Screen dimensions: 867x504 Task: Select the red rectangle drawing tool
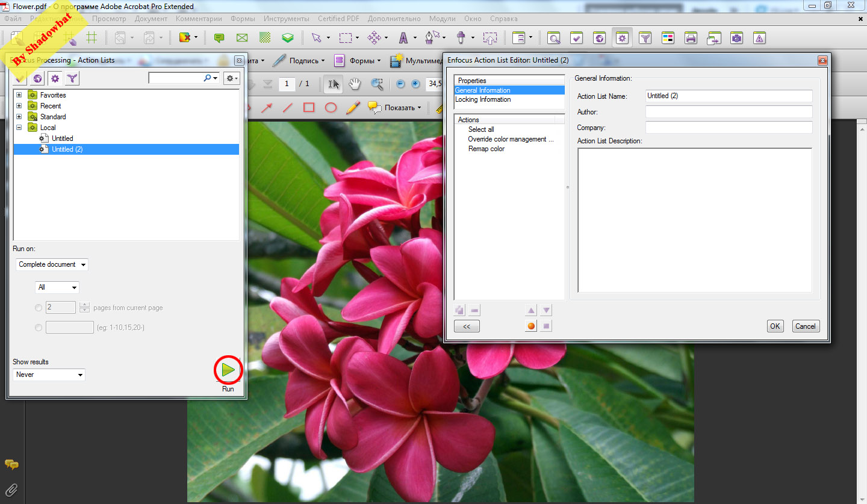click(x=309, y=108)
